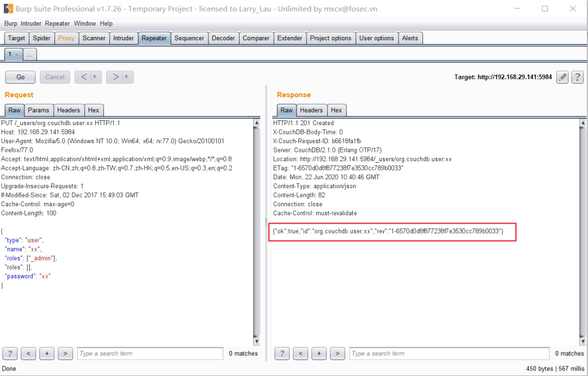588x376 pixels.
Task: Click the Server: CouchDB/2.1.0 response header
Action: coord(327,150)
